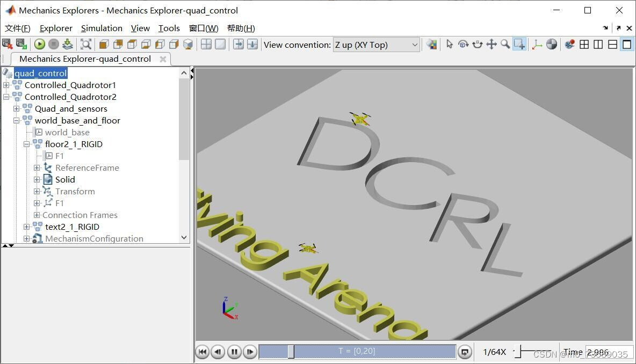The width and height of the screenshot is (636, 364).
Task: Select the Top view cube icon
Action: (132, 44)
